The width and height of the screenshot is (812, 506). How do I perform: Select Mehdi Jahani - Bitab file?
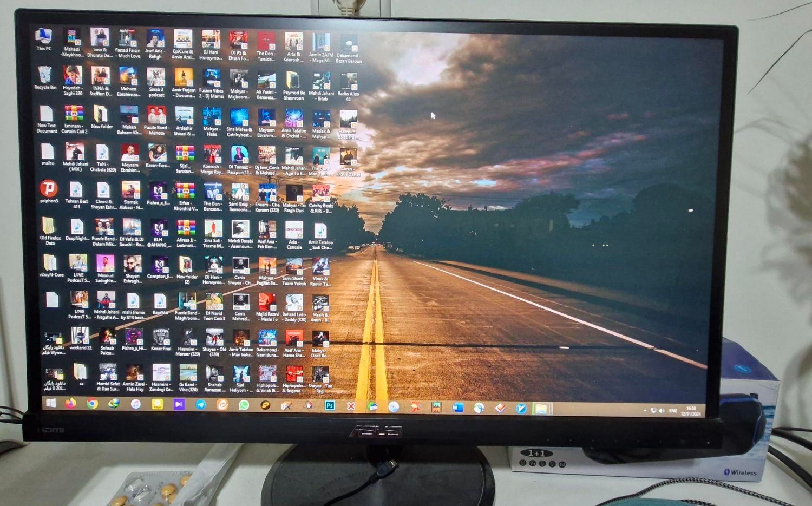(x=322, y=87)
